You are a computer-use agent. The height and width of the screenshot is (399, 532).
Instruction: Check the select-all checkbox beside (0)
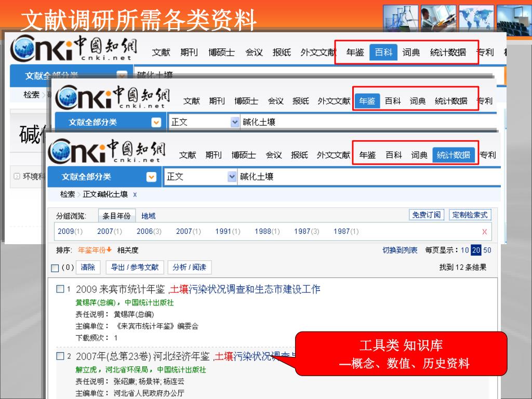[x=55, y=268]
